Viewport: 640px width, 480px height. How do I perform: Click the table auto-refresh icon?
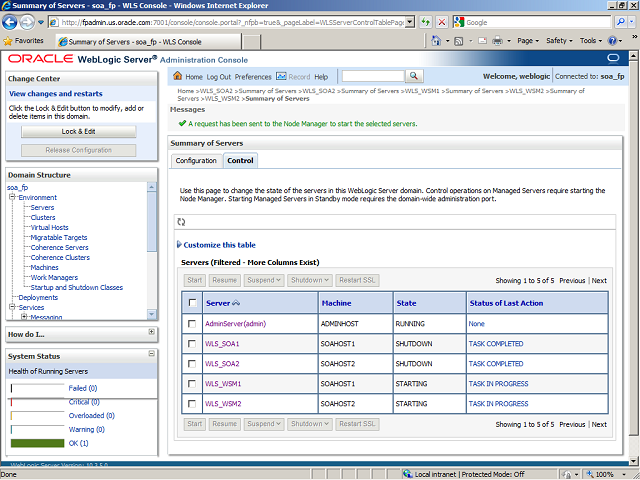181,222
